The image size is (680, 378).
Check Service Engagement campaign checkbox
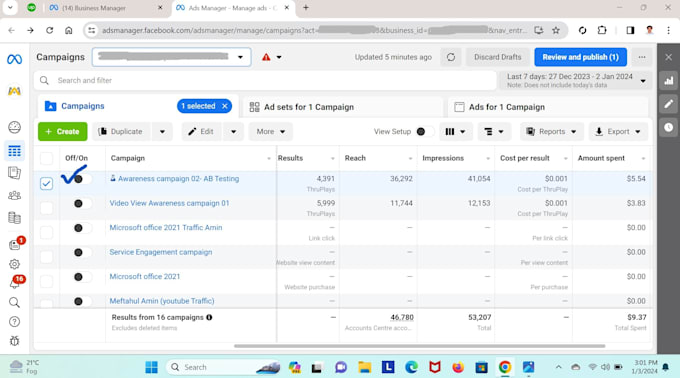coord(46,257)
